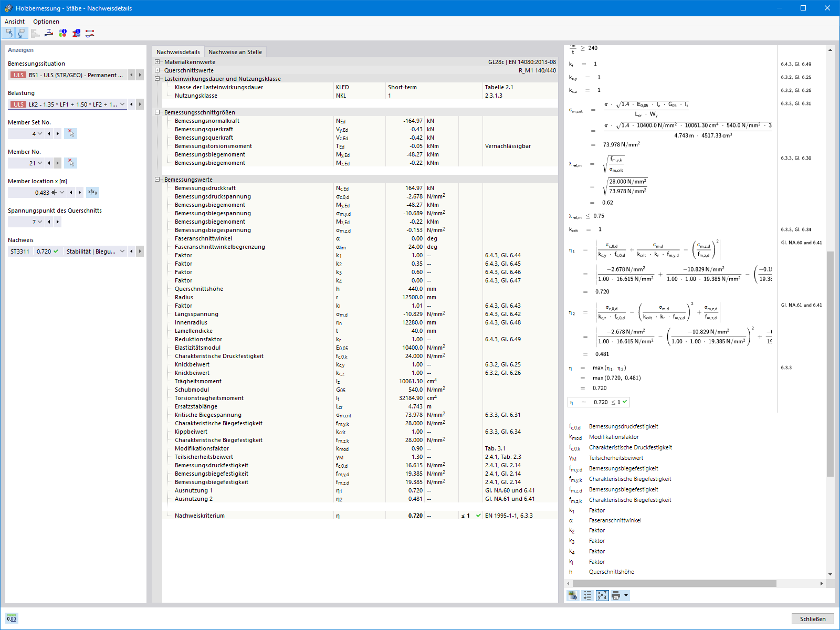Go to previous Member No.
This screenshot has height=630, width=840.
pyautogui.click(x=49, y=163)
